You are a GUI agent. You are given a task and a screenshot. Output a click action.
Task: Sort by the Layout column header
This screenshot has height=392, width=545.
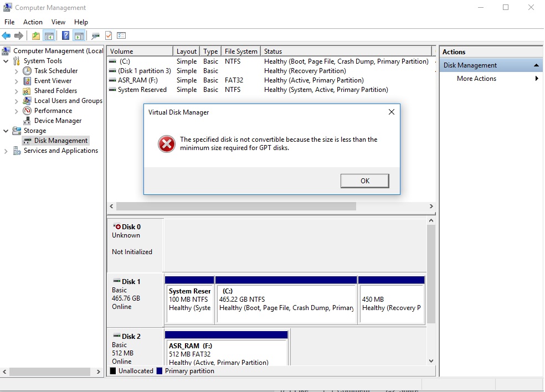(186, 51)
